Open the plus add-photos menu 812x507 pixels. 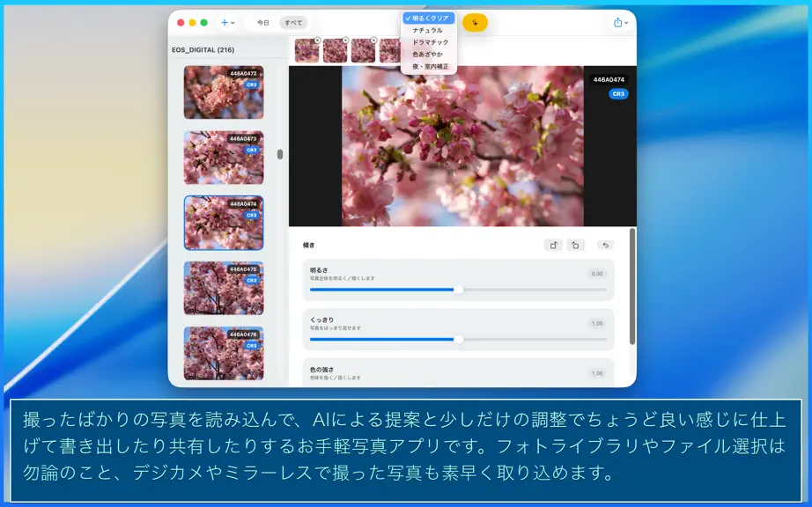click(x=227, y=23)
